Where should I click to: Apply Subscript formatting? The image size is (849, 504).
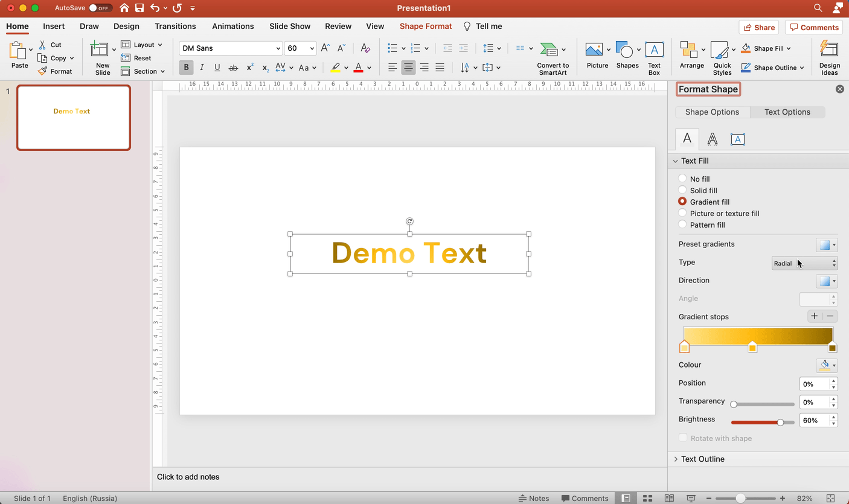[266, 68]
